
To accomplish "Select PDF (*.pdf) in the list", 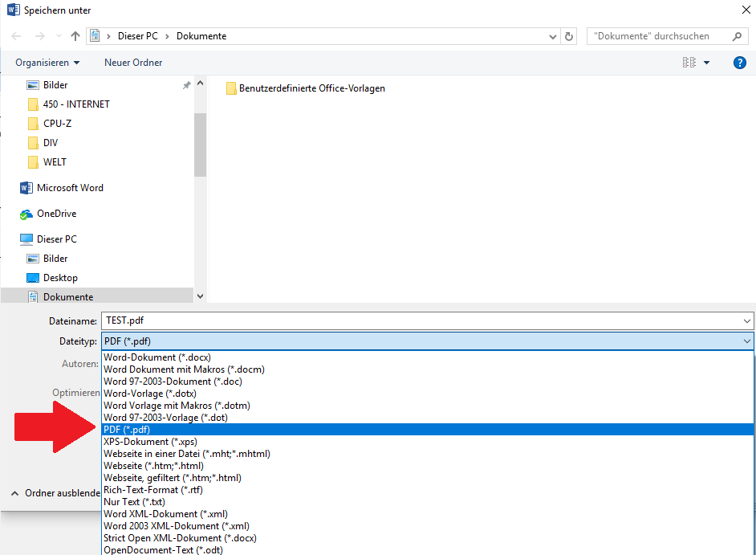I will point(427,430).
